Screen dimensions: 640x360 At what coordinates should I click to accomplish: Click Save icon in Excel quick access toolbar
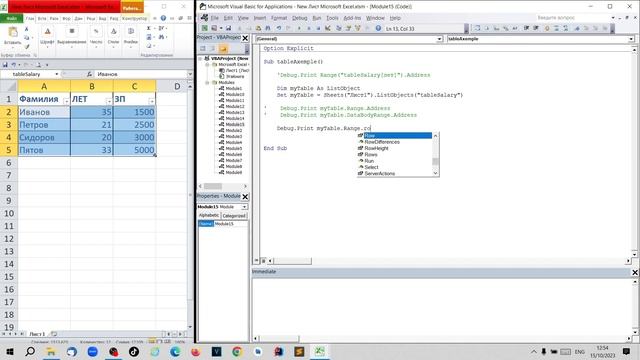(x=5, y=64)
